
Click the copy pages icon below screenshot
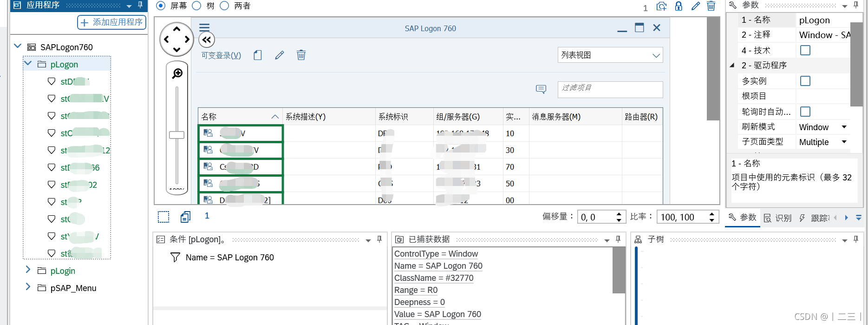[x=186, y=217]
